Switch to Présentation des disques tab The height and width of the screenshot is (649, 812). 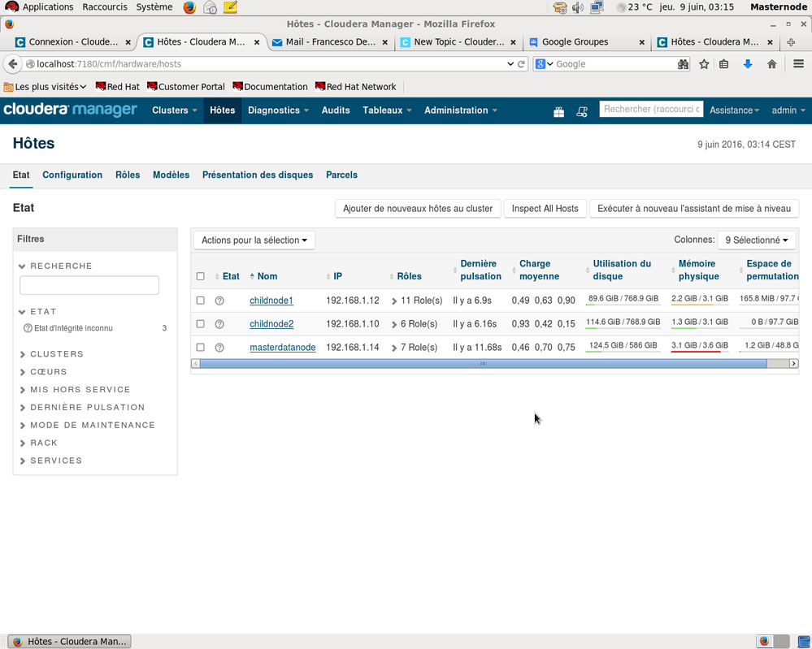(258, 175)
